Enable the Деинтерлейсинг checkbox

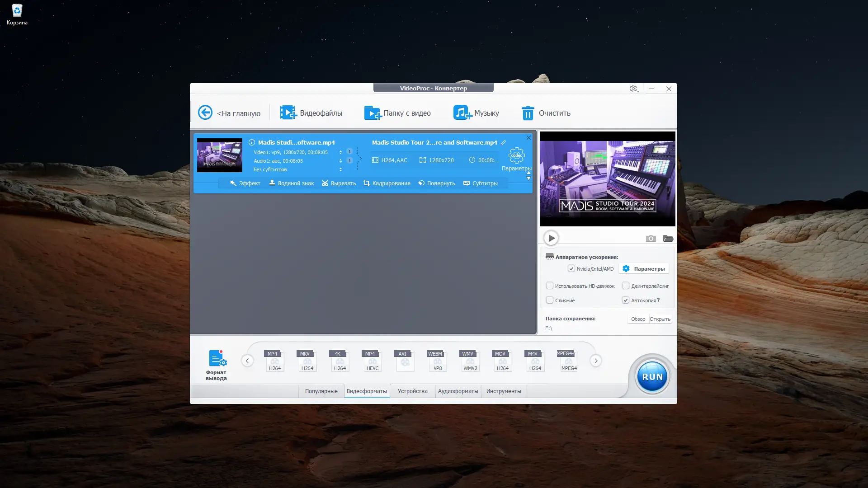pyautogui.click(x=626, y=286)
